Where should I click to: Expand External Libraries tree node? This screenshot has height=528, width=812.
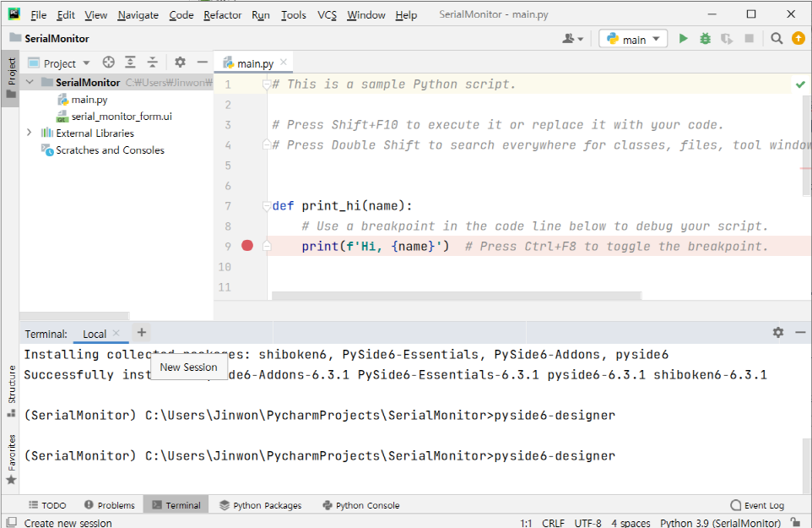[29, 133]
